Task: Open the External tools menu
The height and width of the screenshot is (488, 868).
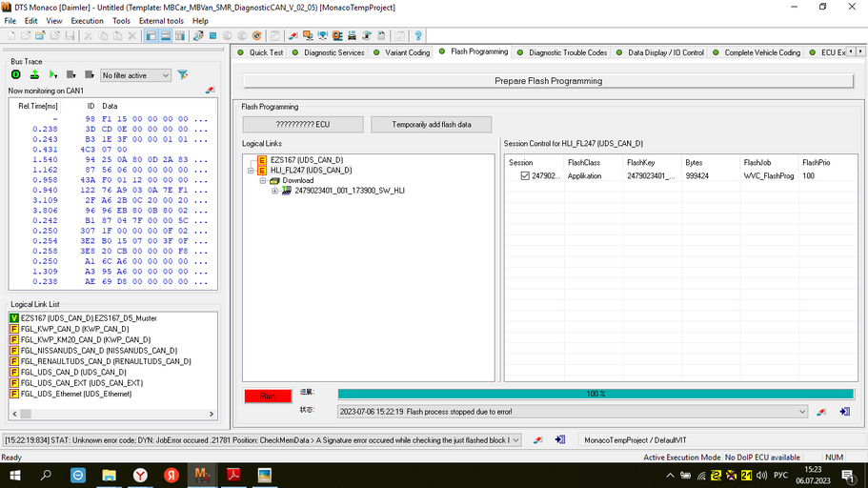Action: 161,21
